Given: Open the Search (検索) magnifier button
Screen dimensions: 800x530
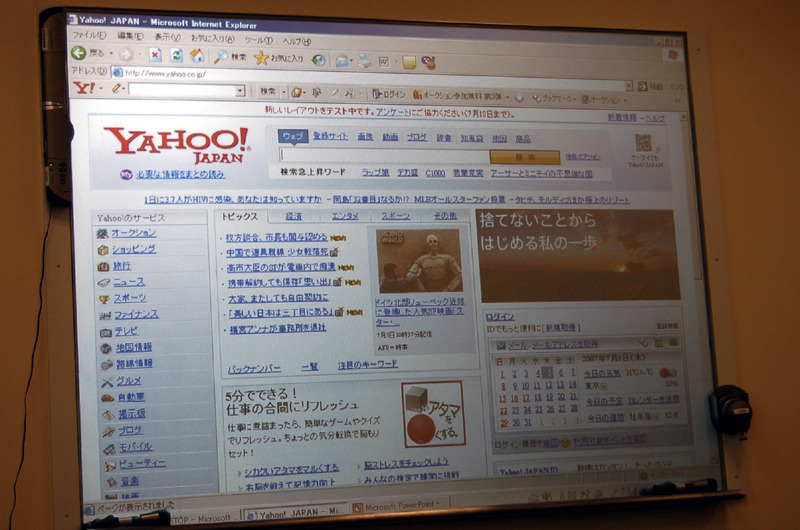Looking at the screenshot, I should click(230, 57).
